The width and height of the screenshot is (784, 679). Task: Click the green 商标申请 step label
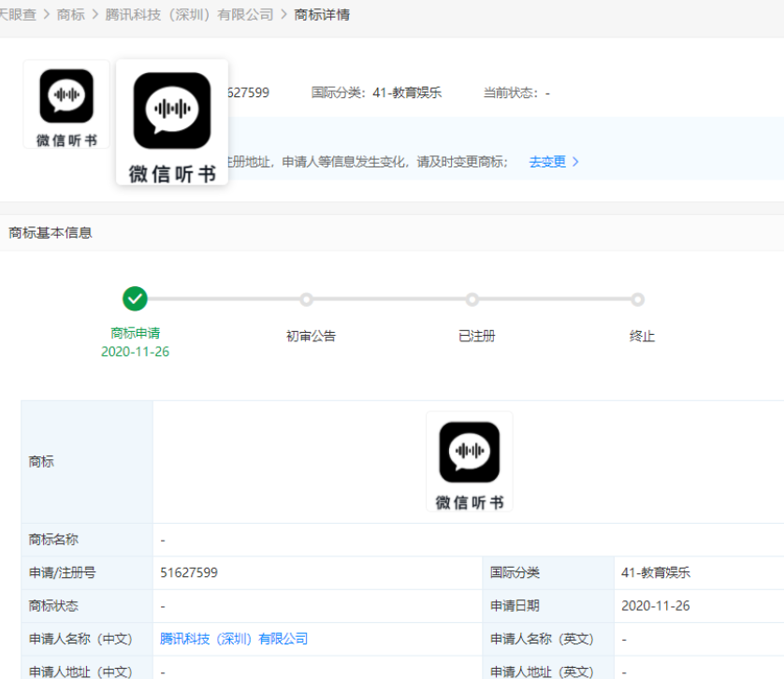(x=135, y=333)
